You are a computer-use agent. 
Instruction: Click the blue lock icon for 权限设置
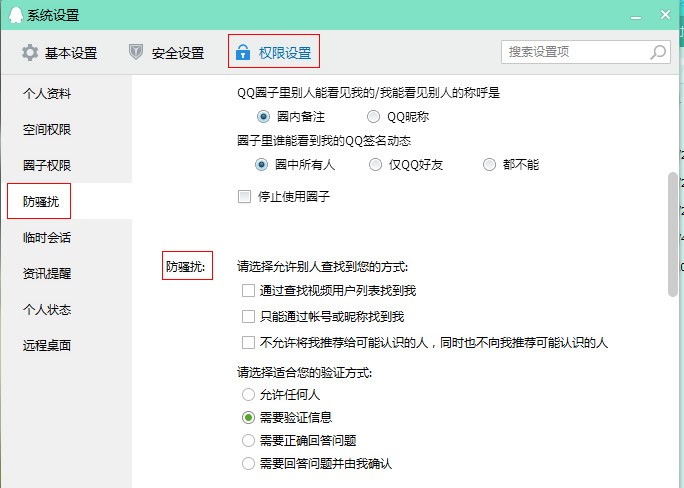click(243, 52)
